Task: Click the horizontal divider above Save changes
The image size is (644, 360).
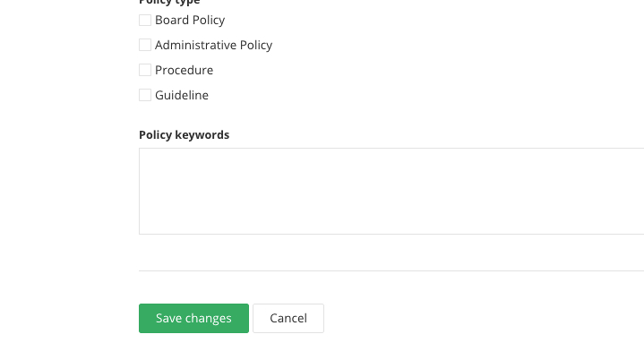Action: pos(391,270)
